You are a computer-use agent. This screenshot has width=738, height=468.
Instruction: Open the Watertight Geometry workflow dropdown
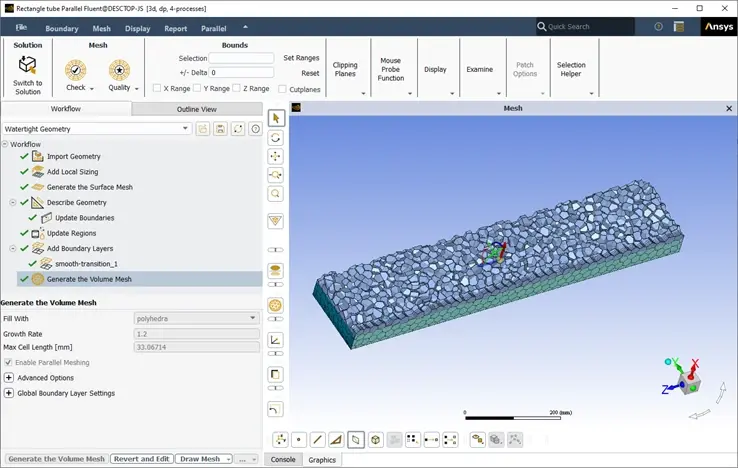point(97,129)
